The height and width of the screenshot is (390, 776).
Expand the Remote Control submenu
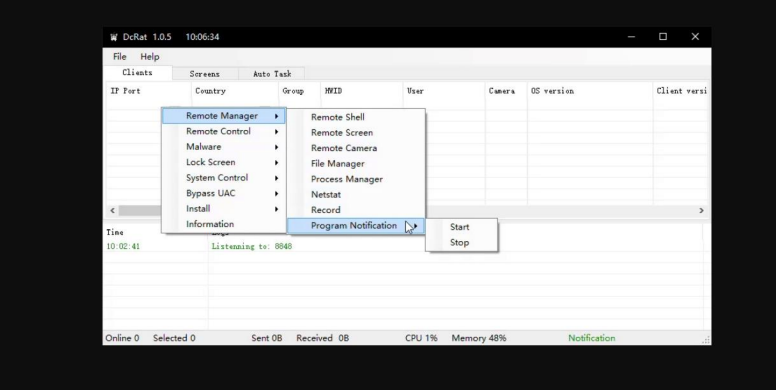tap(224, 131)
